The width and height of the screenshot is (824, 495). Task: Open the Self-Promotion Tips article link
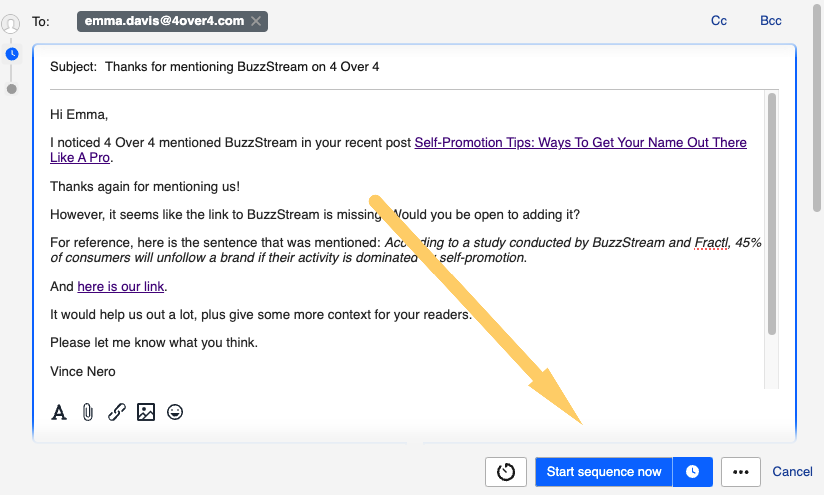pyautogui.click(x=580, y=143)
